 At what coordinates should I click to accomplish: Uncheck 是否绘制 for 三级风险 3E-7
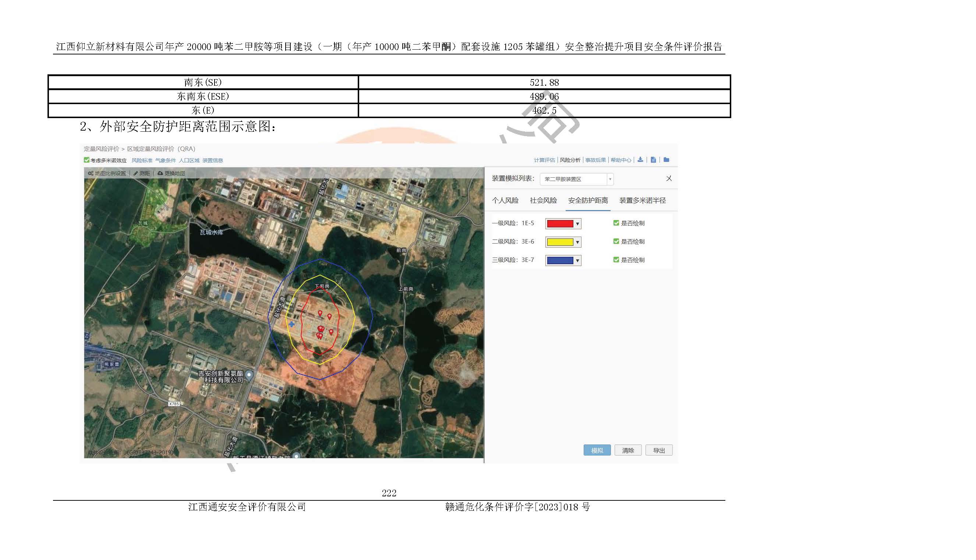pyautogui.click(x=616, y=260)
